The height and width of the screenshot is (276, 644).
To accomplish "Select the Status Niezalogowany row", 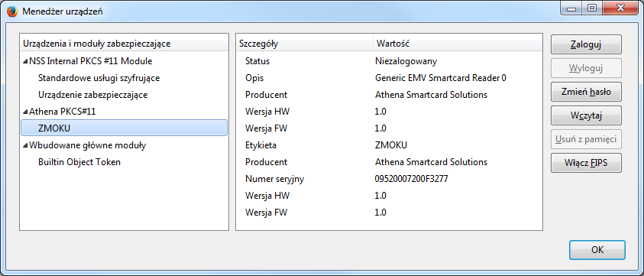I will [389, 61].
